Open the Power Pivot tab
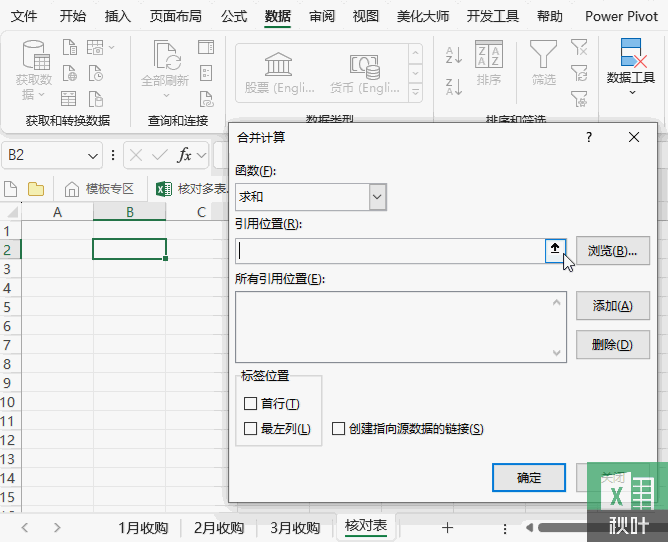The width and height of the screenshot is (668, 542). [x=622, y=17]
